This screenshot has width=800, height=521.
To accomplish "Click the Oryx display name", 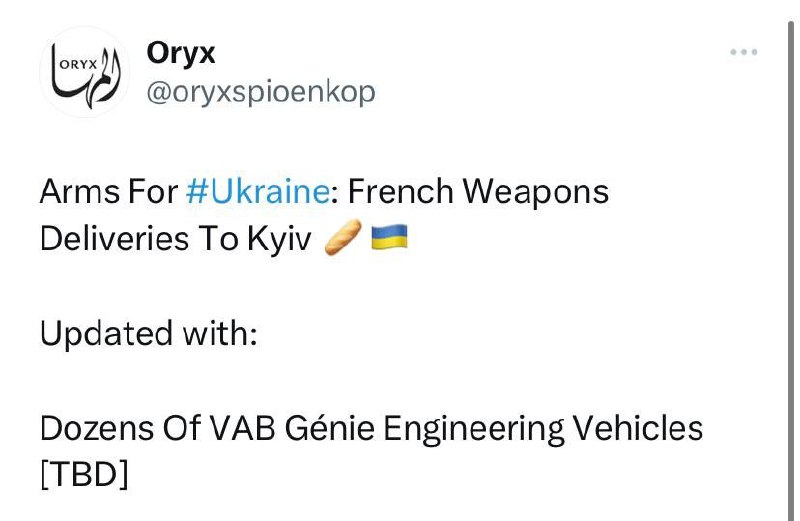I will (181, 52).
